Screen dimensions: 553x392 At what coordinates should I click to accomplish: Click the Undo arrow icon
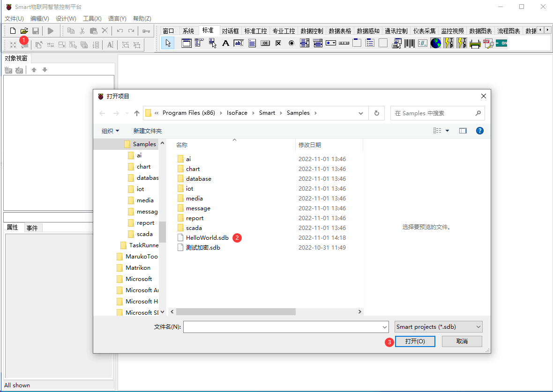pos(120,31)
